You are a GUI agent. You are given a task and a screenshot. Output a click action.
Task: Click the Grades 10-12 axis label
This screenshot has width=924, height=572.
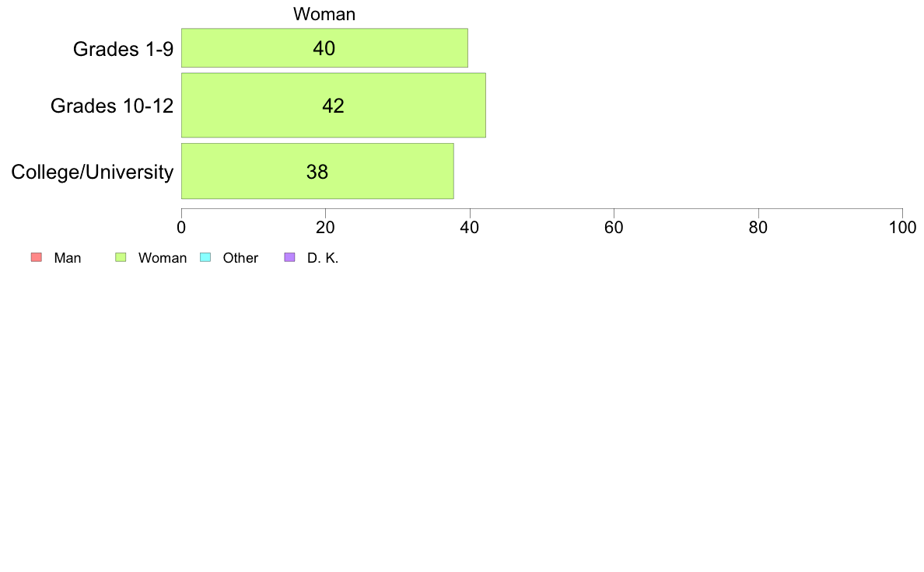112,106
